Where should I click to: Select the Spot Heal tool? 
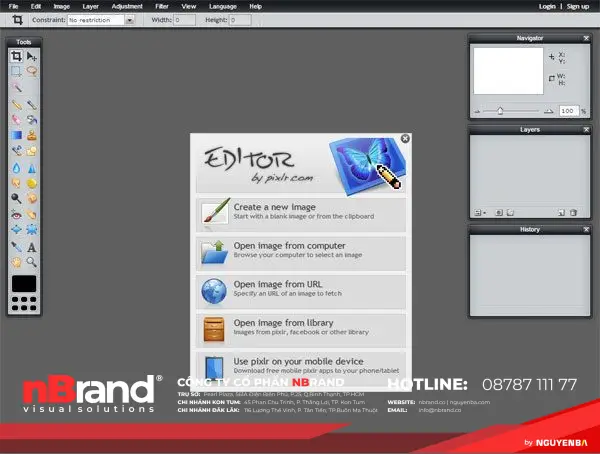32,214
